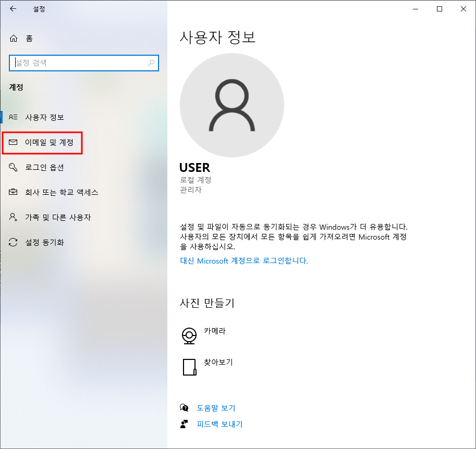Click the browse file icon for 찾아보기
476x449 pixels.
190,367
